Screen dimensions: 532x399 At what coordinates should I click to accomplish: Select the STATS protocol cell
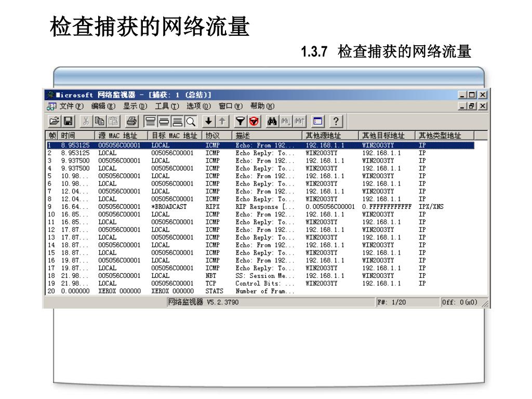tap(215, 291)
